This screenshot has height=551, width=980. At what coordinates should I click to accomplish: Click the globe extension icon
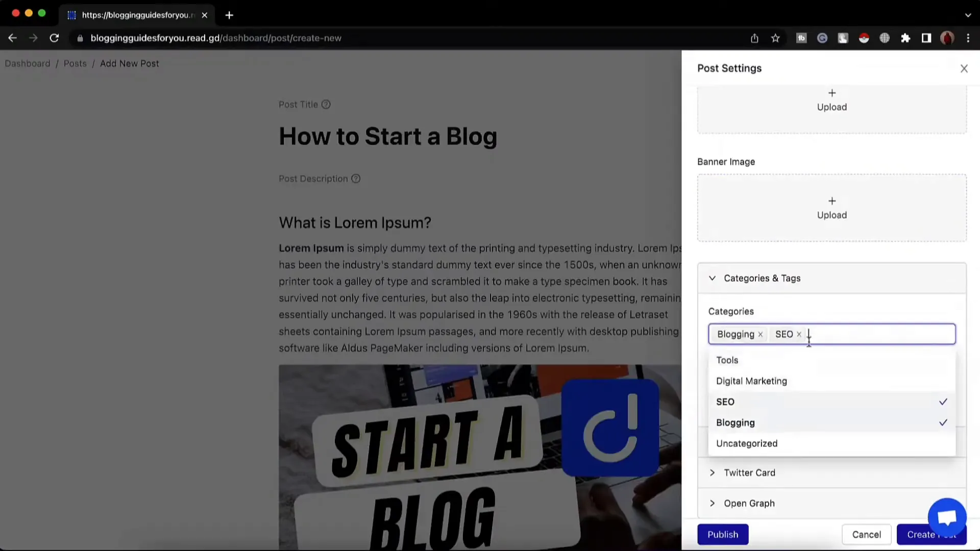885,38
